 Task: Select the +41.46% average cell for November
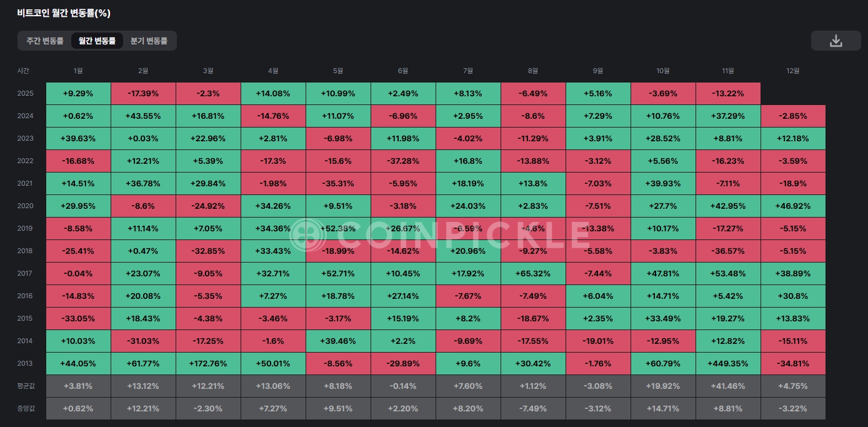coord(728,386)
